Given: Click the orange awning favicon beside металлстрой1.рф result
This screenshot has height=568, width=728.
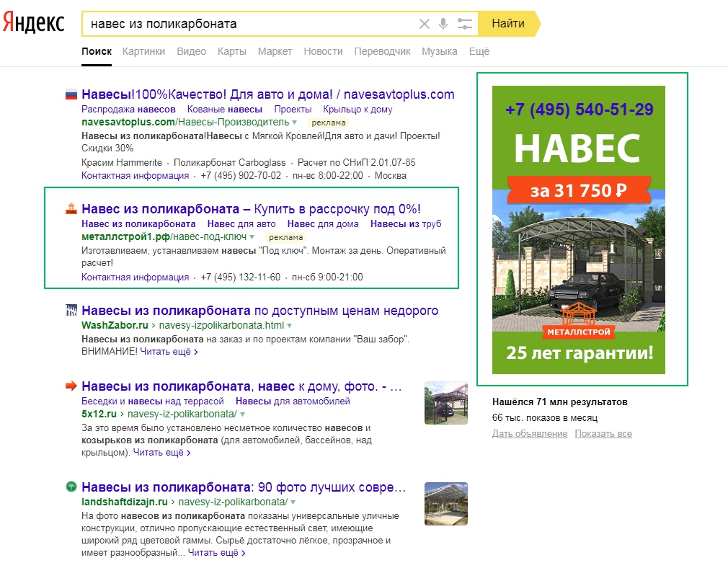Looking at the screenshot, I should pyautogui.click(x=71, y=210).
